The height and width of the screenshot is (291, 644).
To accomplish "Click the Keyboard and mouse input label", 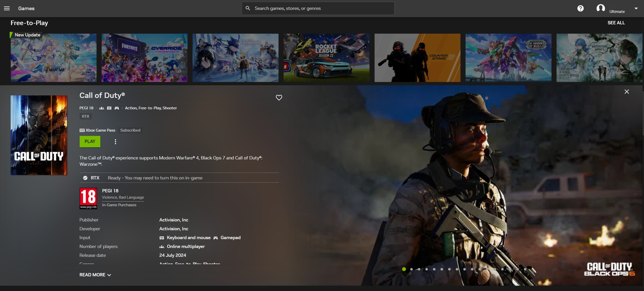I will (x=189, y=238).
